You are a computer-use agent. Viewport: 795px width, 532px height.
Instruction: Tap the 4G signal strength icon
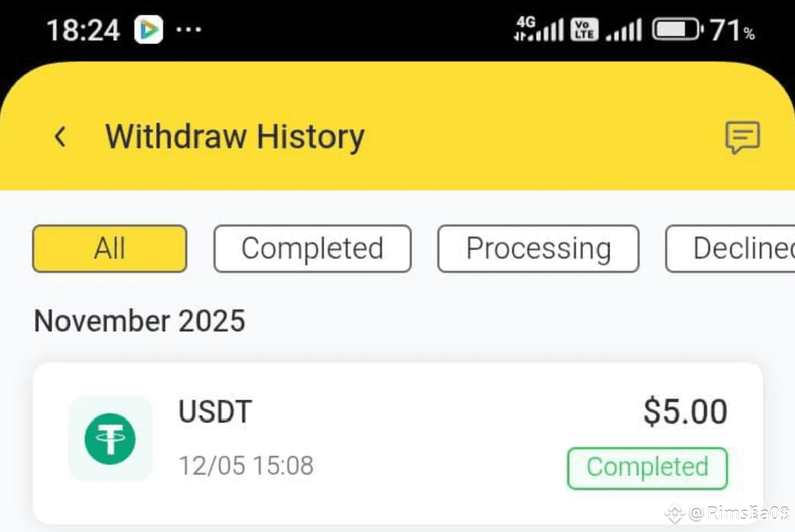click(x=538, y=29)
